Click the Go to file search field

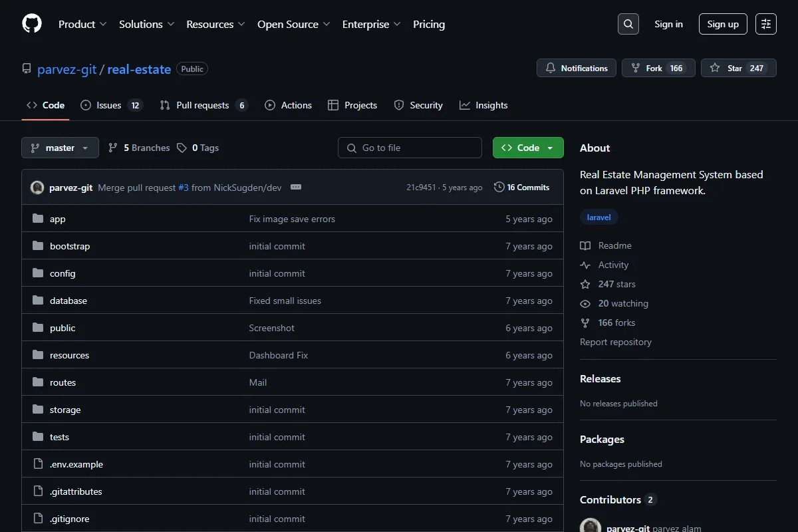click(x=410, y=148)
